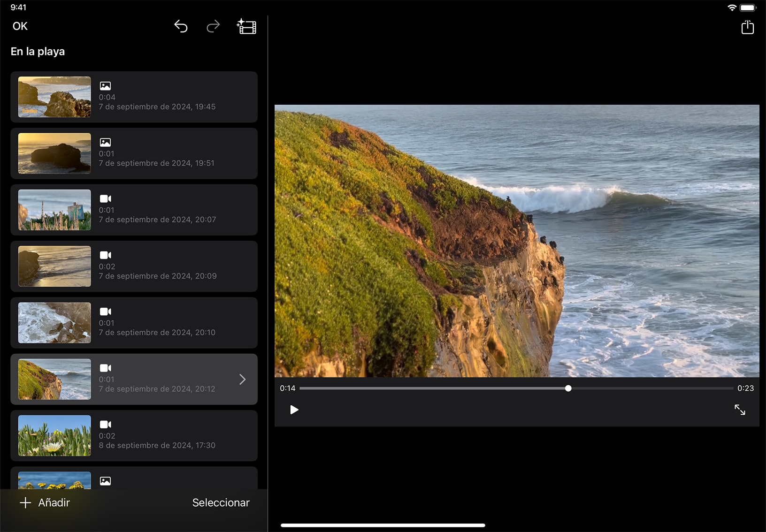Click the photo icon on the partially visible last clip
This screenshot has height=532, width=766.
click(105, 481)
